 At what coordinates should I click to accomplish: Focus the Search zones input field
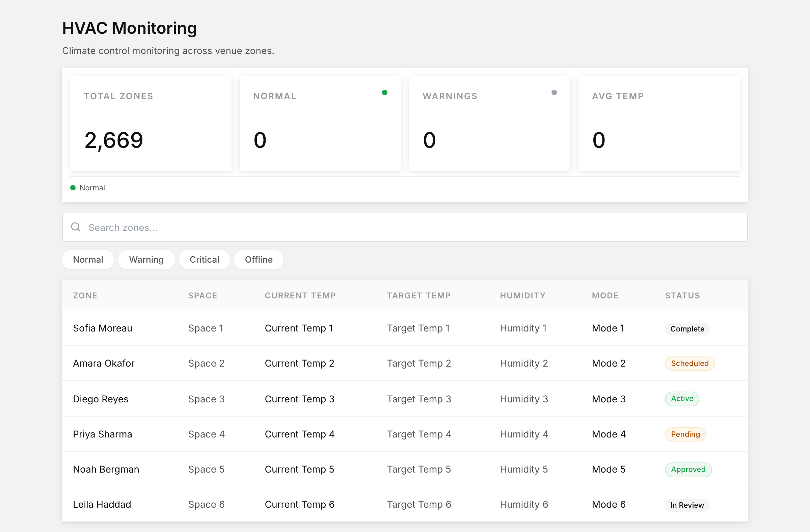(405, 228)
